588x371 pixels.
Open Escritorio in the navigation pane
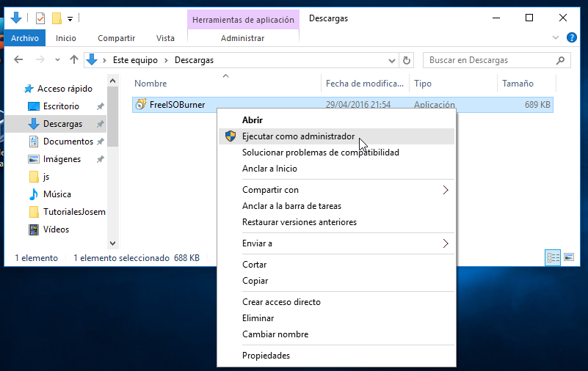click(61, 106)
